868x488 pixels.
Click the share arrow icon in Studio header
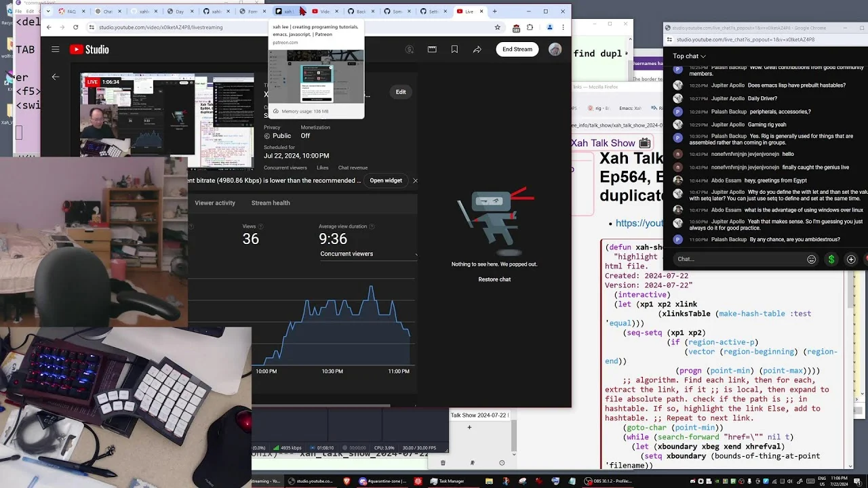click(x=477, y=49)
